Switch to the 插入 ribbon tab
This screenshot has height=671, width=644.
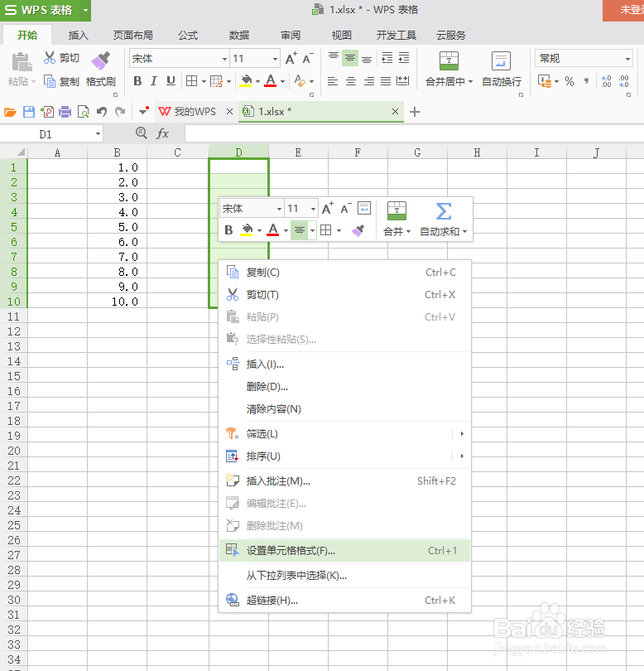[79, 35]
